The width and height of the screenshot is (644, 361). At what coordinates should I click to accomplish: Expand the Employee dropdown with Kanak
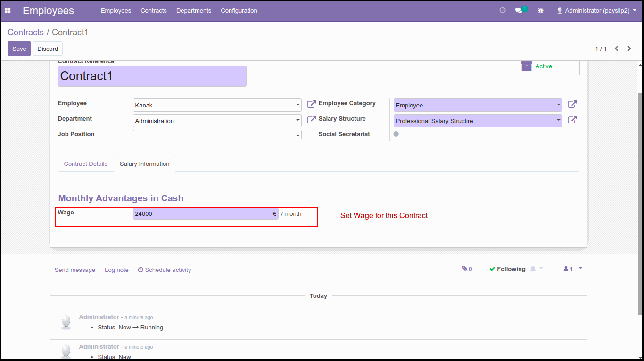(298, 105)
